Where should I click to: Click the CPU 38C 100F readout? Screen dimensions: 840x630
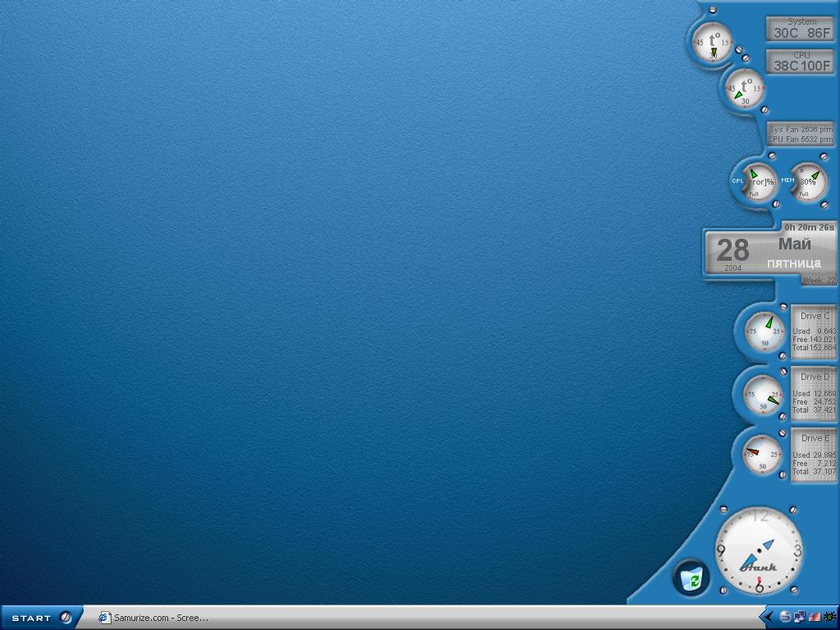click(800, 62)
